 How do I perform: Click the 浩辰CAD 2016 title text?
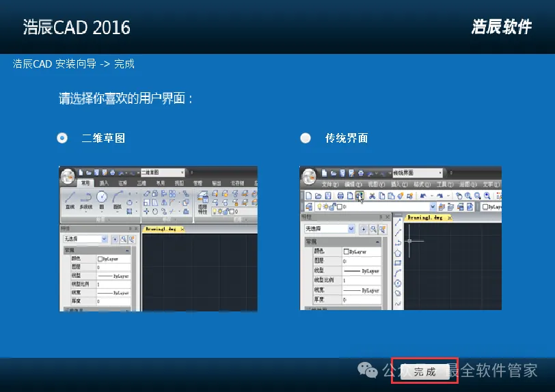pos(77,27)
